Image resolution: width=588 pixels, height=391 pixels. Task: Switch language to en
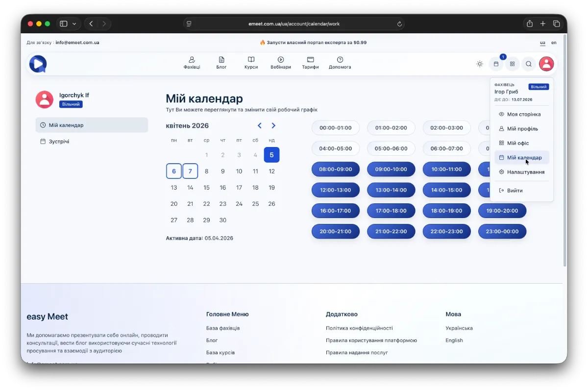pyautogui.click(x=554, y=43)
